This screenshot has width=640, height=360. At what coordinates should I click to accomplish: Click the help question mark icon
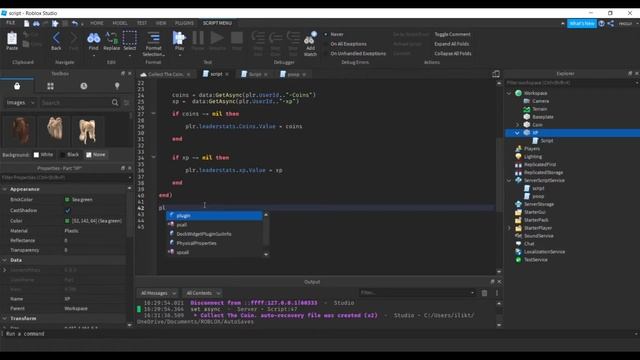pyautogui.click(x=602, y=24)
